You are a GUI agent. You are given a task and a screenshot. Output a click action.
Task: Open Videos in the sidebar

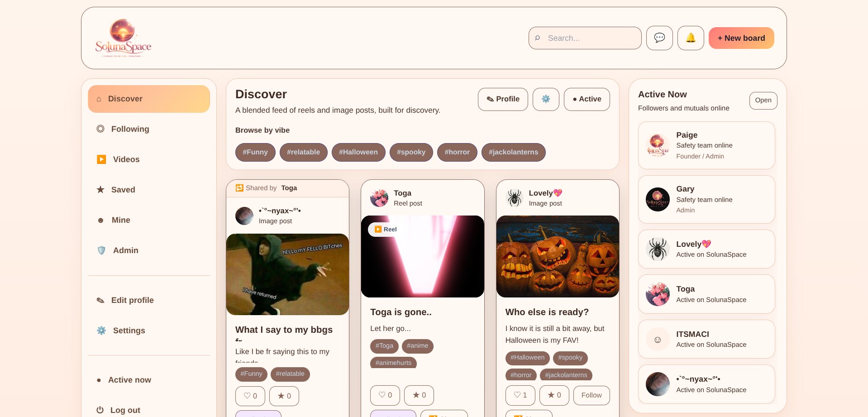149,159
